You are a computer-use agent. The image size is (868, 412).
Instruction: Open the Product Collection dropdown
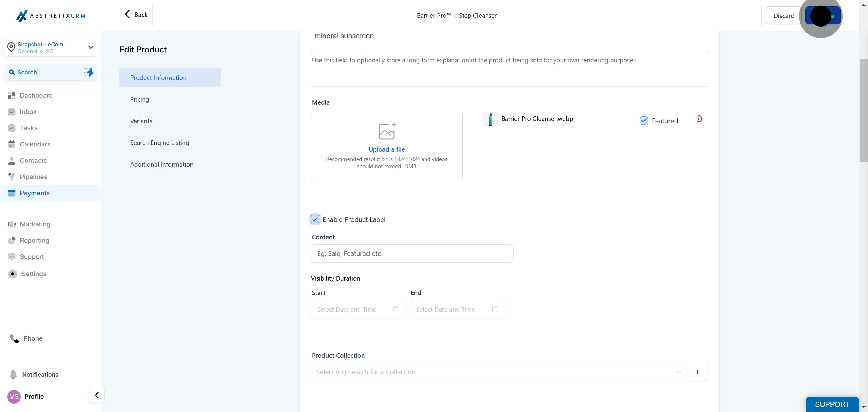click(x=499, y=372)
